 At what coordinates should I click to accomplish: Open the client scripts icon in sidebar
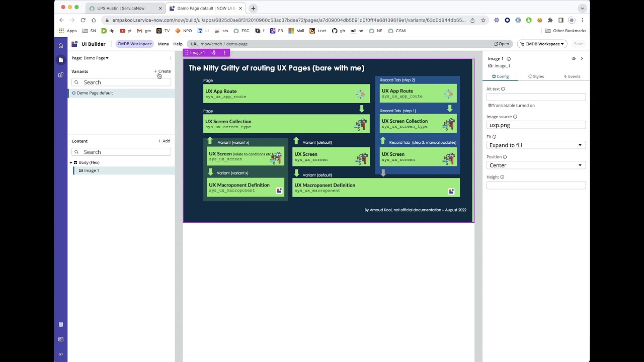pyautogui.click(x=61, y=339)
